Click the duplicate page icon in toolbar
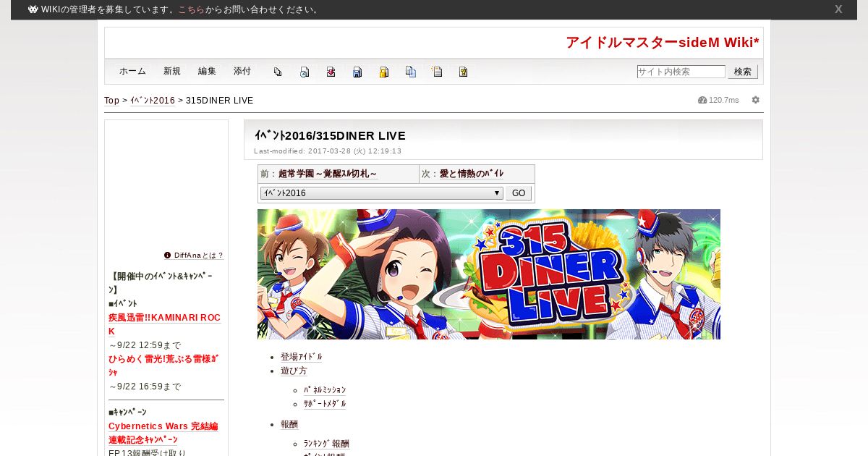The height and width of the screenshot is (456, 868). point(278,72)
